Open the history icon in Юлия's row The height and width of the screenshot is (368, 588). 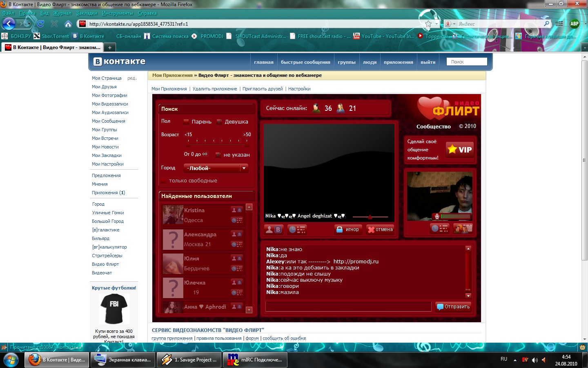(237, 268)
